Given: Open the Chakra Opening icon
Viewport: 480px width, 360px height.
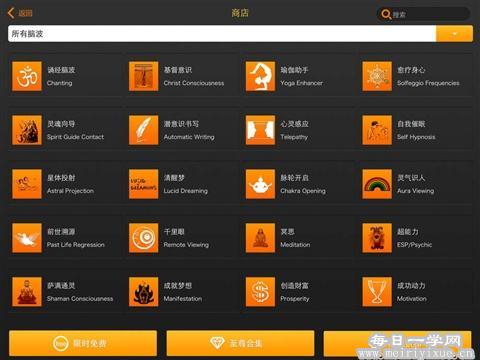Looking at the screenshot, I should pyautogui.click(x=260, y=184).
